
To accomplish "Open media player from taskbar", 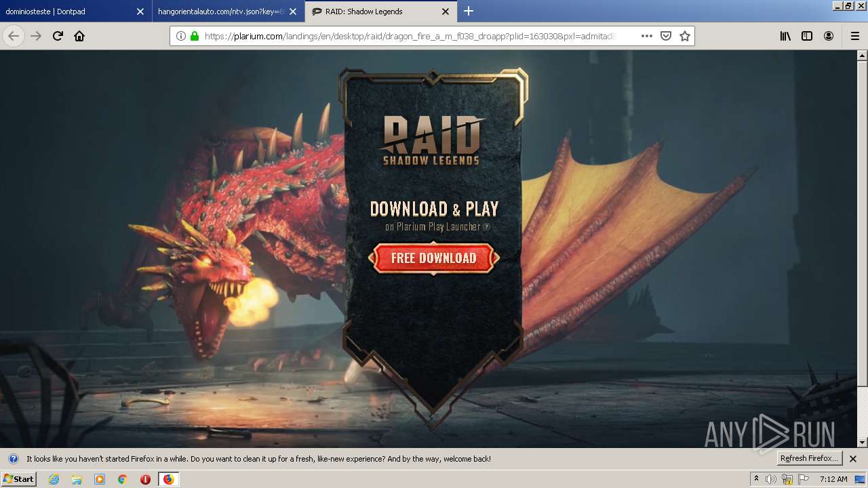I will (100, 479).
